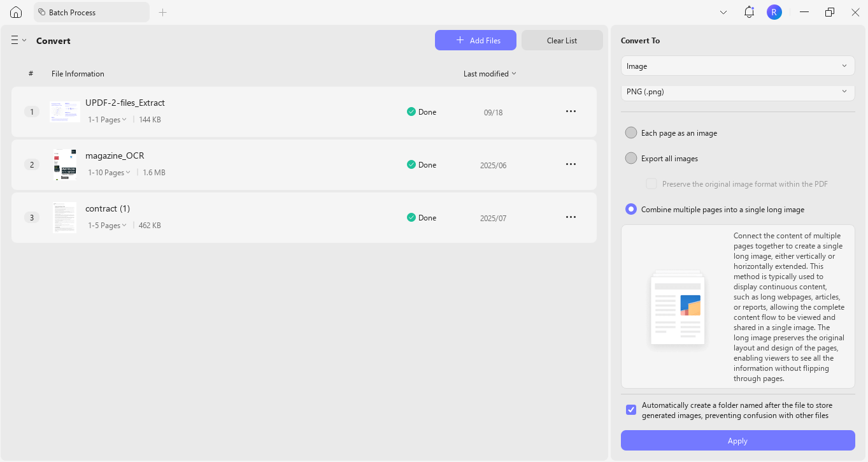Uncheck automatically create folder option

(x=631, y=410)
